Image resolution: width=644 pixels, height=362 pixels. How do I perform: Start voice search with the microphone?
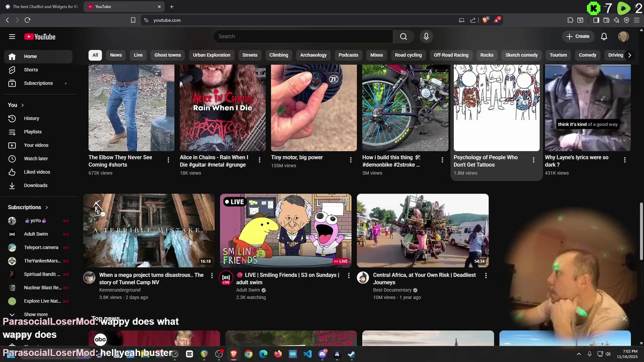coord(426,36)
